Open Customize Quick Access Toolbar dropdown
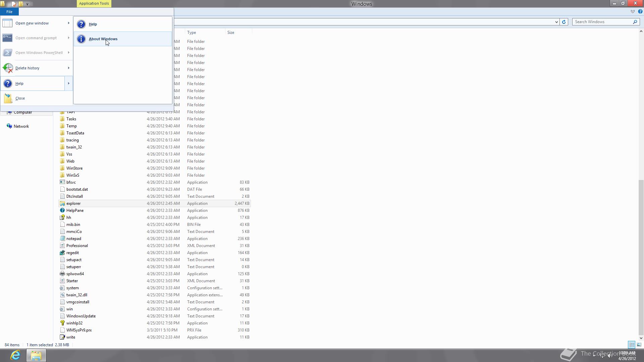Screen dimensions: 644x362 27,4
